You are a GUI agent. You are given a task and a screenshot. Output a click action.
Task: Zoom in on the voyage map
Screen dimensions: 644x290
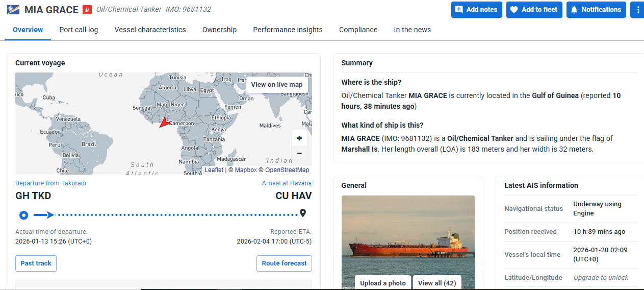coord(299,138)
